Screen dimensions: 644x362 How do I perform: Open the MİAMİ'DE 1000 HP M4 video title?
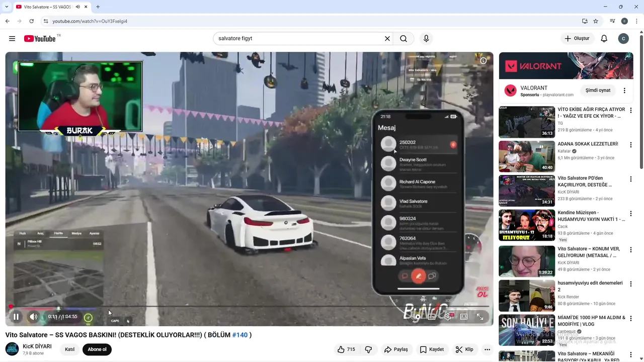click(591, 321)
